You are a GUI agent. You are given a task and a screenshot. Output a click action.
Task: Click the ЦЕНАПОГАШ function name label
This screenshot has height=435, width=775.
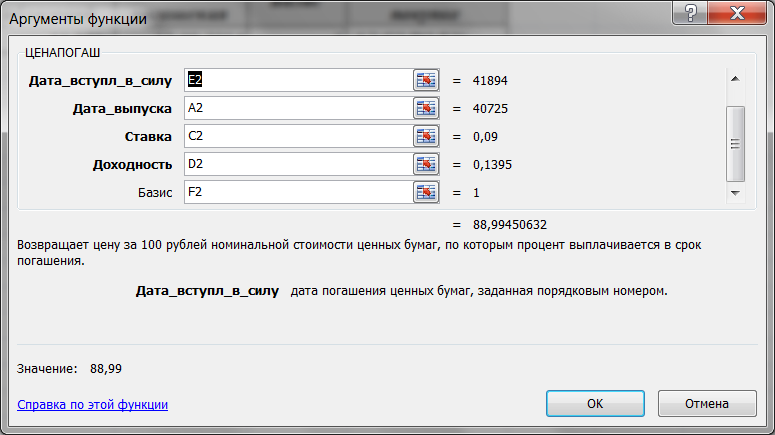pyautogui.click(x=62, y=53)
